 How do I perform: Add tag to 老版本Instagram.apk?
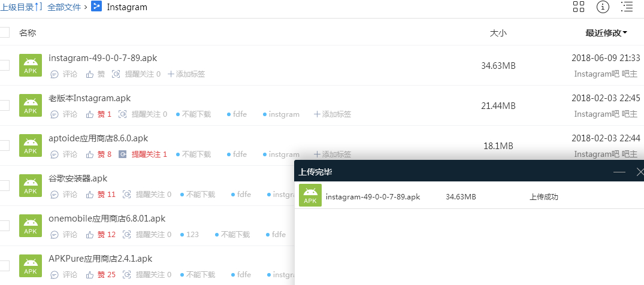click(x=332, y=114)
